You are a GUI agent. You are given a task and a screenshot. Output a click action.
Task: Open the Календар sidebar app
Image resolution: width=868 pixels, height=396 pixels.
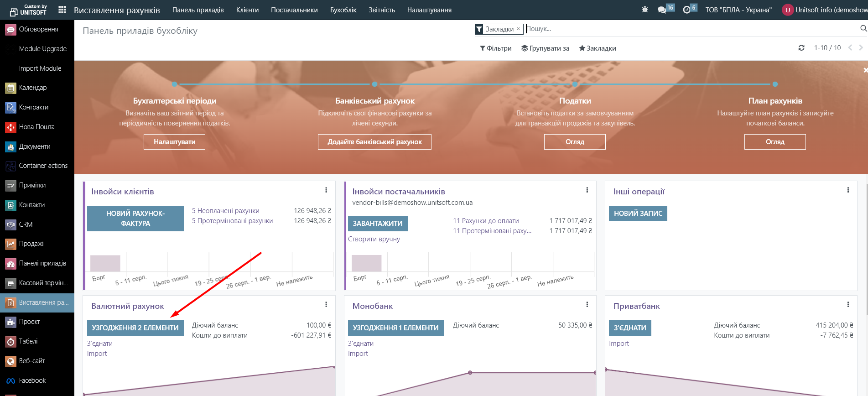coord(32,88)
